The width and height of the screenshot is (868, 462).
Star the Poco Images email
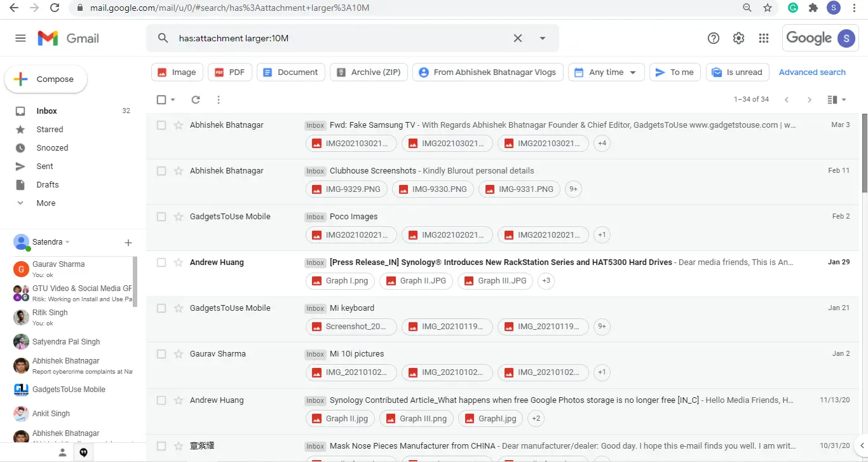point(179,217)
